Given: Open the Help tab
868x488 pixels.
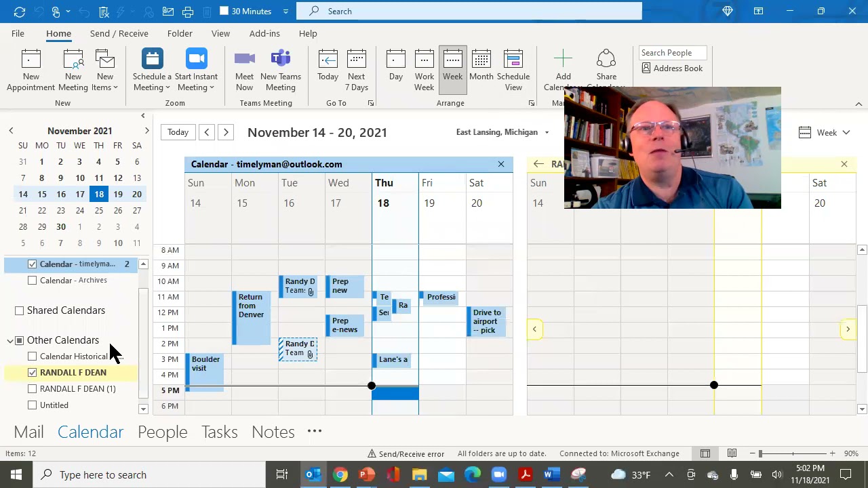Looking at the screenshot, I should [308, 33].
